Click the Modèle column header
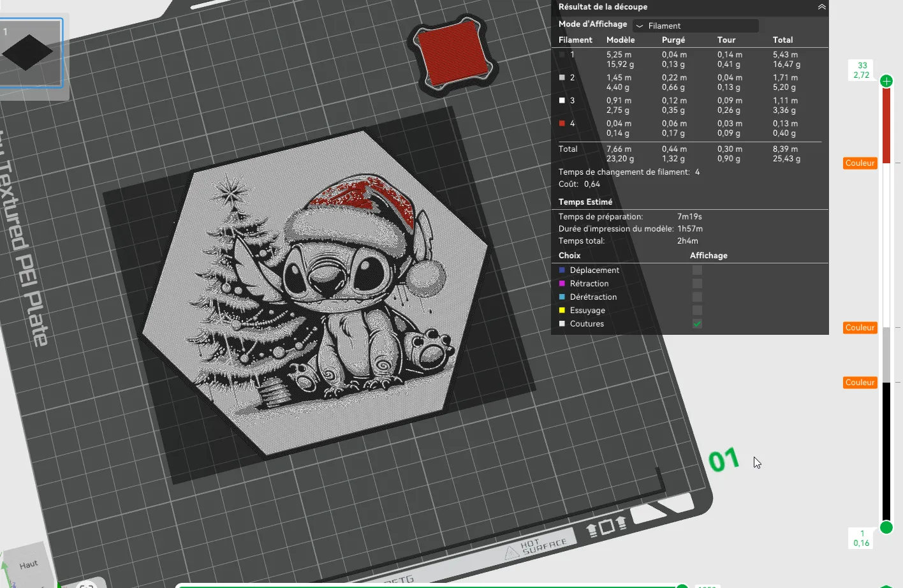Screen dimensions: 903x588 point(620,40)
